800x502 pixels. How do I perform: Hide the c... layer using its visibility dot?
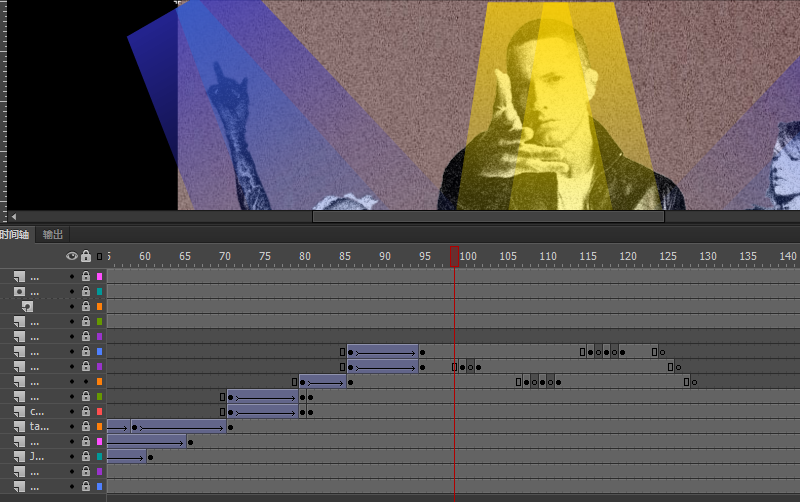pos(72,412)
